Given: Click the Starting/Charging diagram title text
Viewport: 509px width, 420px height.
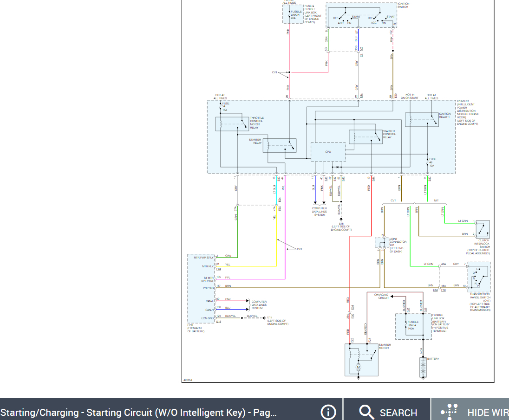Looking at the screenshot, I should (x=138, y=412).
